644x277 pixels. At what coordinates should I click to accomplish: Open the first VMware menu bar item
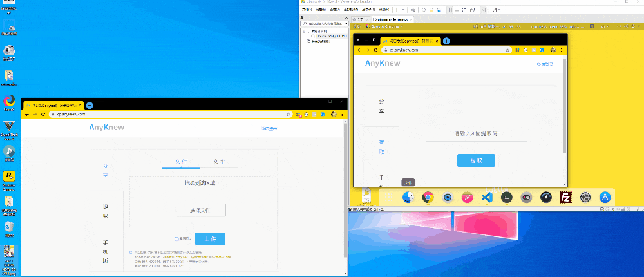pyautogui.click(x=307, y=10)
